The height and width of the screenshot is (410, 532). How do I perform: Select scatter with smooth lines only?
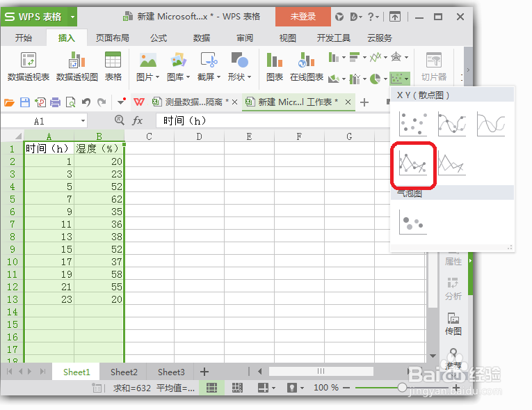point(491,124)
